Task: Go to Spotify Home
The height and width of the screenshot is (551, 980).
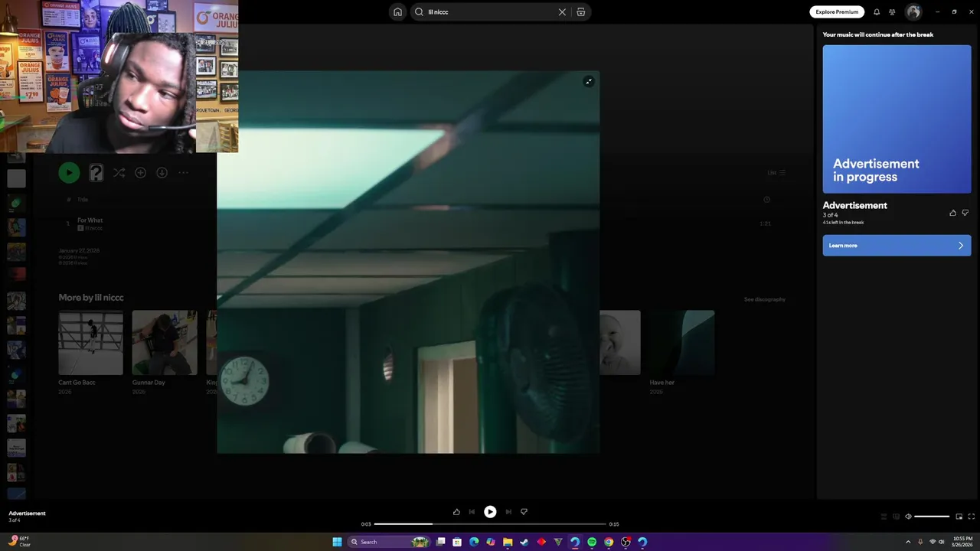Action: coord(397,11)
